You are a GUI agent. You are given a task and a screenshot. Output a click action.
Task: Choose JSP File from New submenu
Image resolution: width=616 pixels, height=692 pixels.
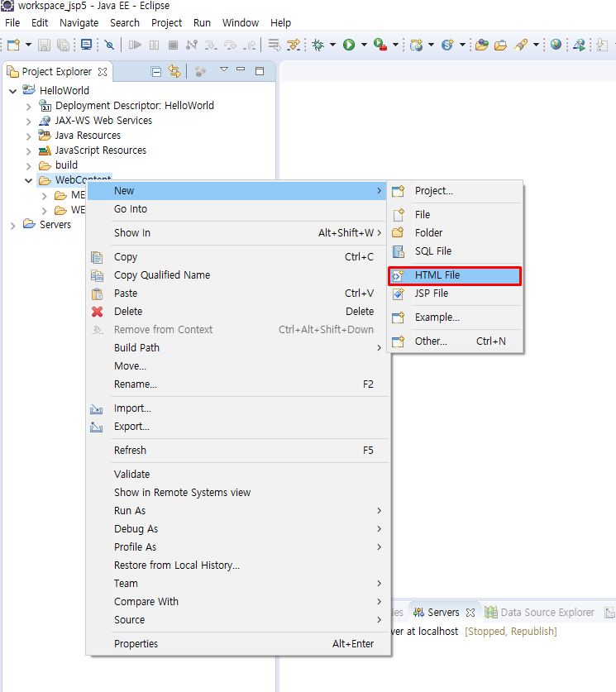(x=455, y=294)
